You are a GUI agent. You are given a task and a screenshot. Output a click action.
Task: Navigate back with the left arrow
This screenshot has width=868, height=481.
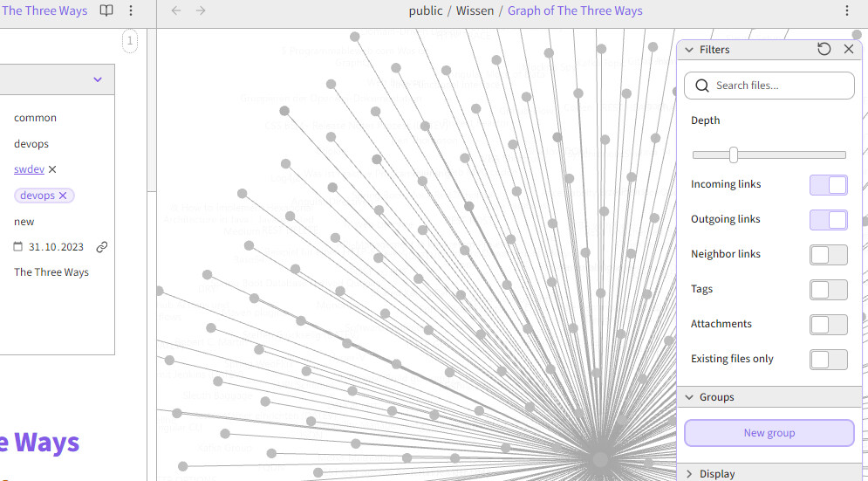[176, 11]
